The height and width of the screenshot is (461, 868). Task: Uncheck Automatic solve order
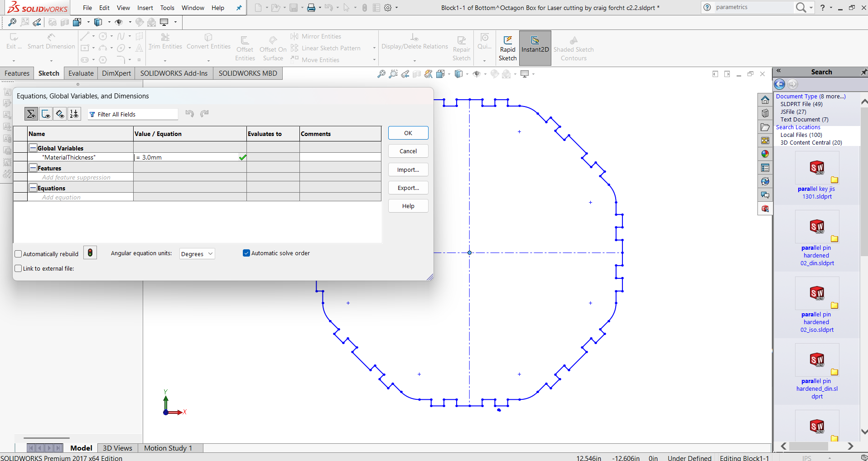pyautogui.click(x=246, y=253)
